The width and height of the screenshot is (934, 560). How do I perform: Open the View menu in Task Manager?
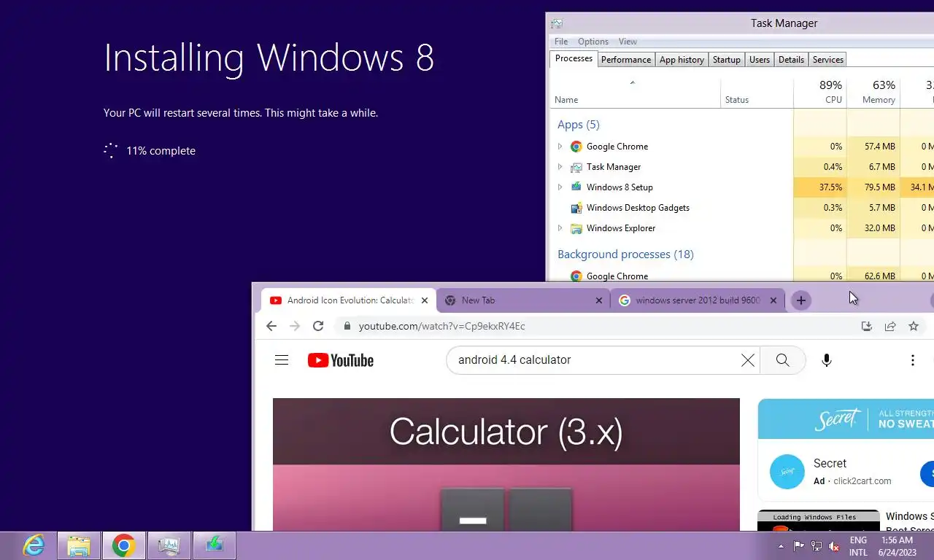[628, 42]
